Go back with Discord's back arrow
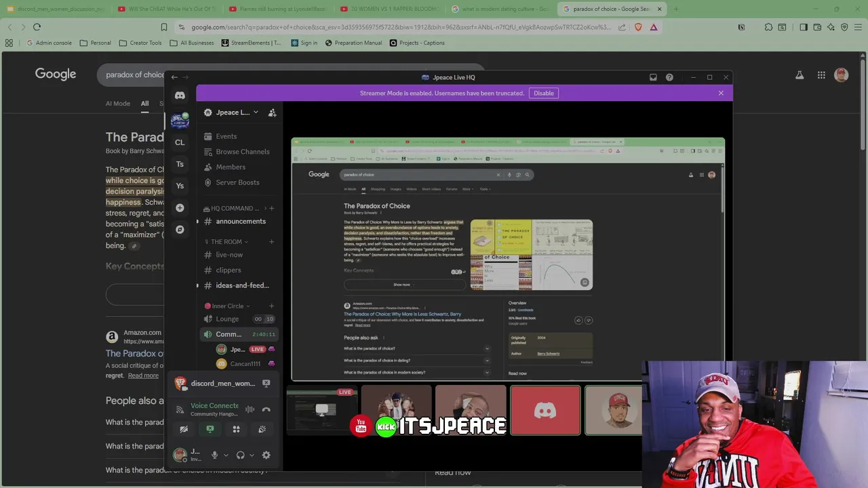This screenshot has height=488, width=868. [174, 77]
